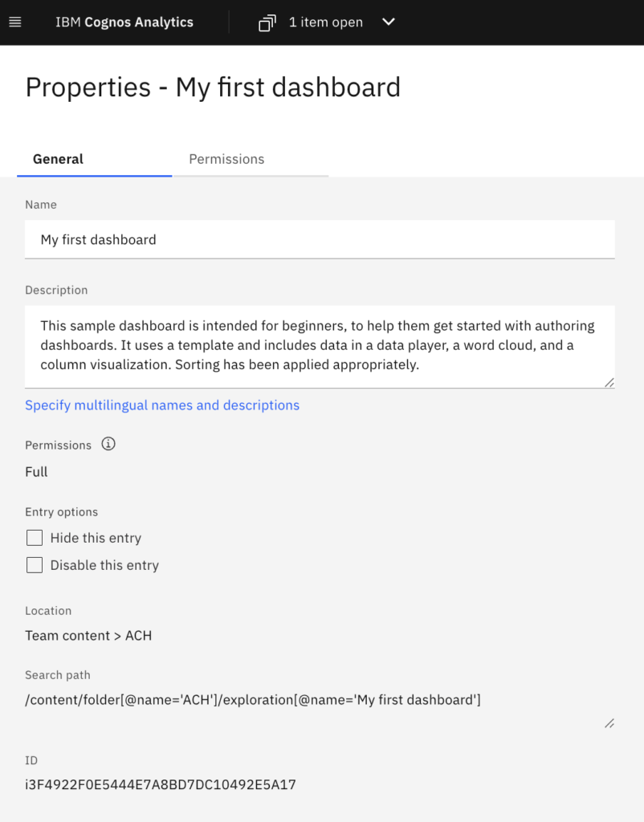Click the IBM Cognos Analytics title

tap(124, 22)
